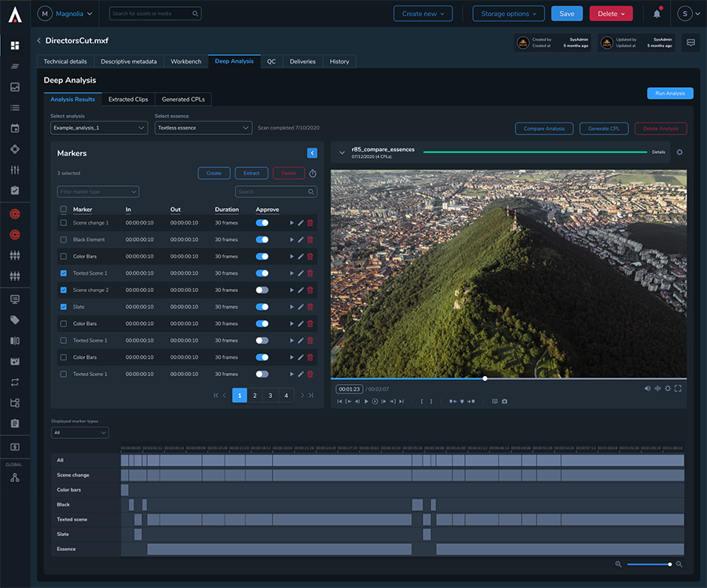Click the player fullscreen icon

(x=678, y=389)
